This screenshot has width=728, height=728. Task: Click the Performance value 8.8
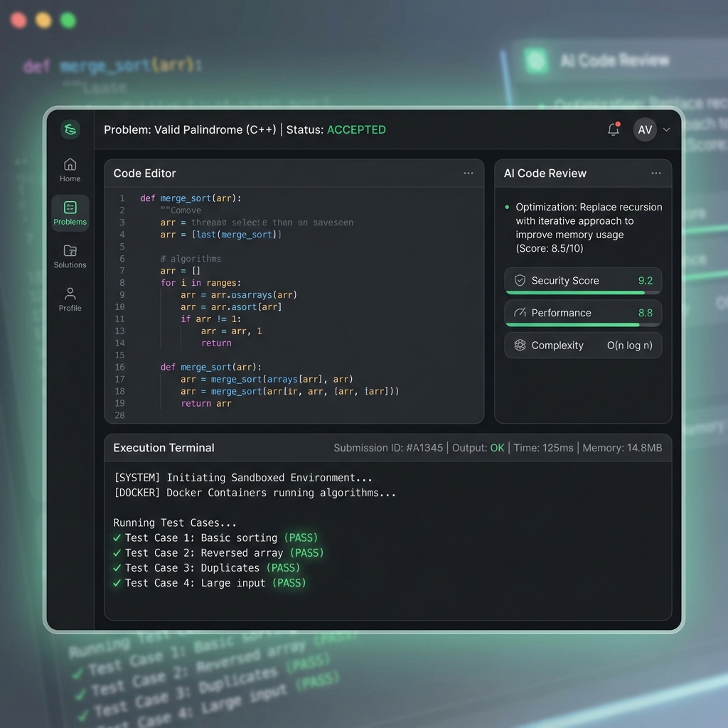point(646,313)
